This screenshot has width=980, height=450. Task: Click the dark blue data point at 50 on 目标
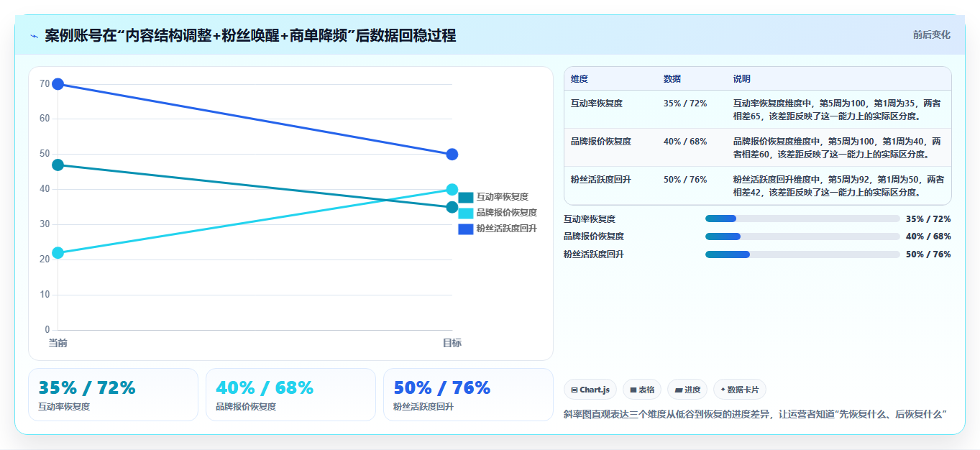pos(452,155)
